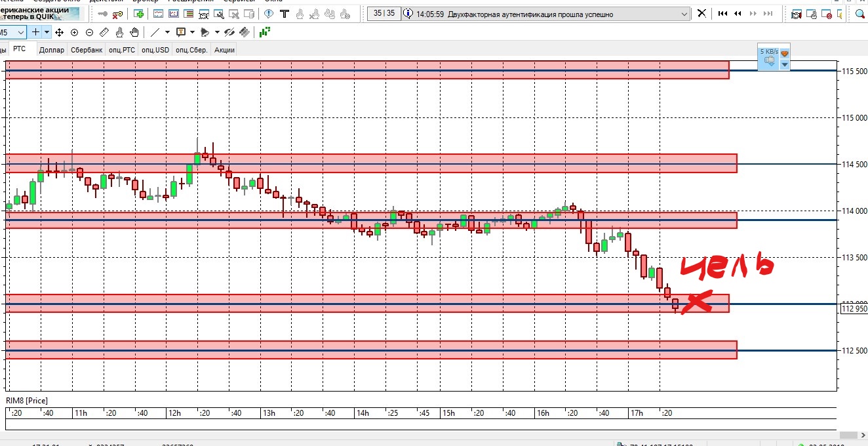Click the orange icon in speed widget
868x446 pixels.
[x=785, y=53]
